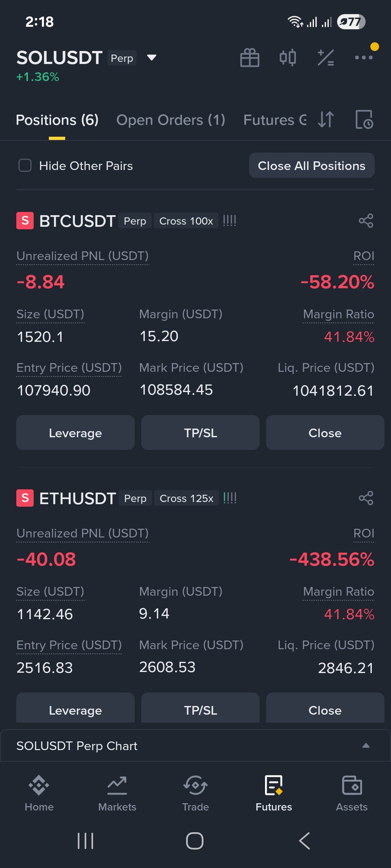The width and height of the screenshot is (391, 868).
Task: Tap the sort positions arrows icon
Action: pos(326,120)
